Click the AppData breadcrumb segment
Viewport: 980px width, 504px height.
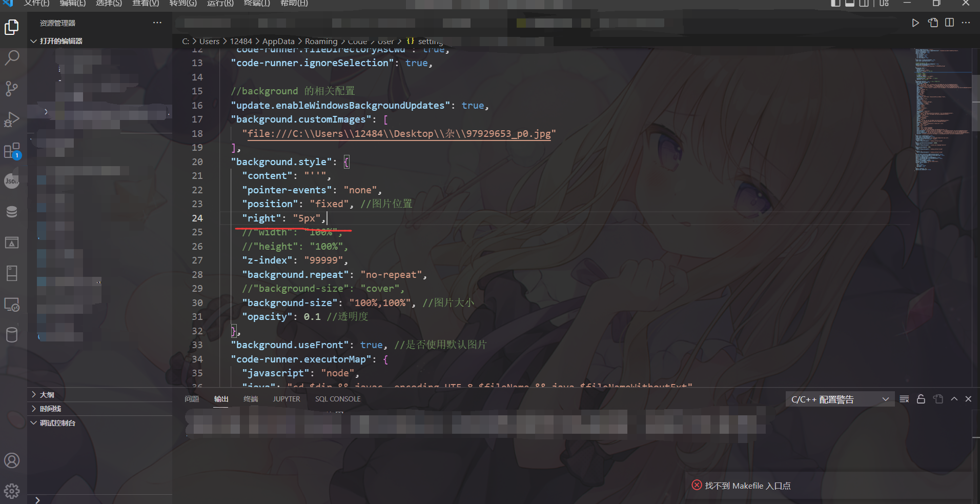[278, 42]
